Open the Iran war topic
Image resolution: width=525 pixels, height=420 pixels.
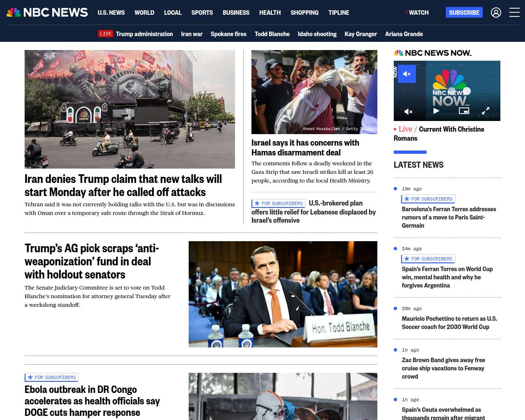pyautogui.click(x=192, y=34)
